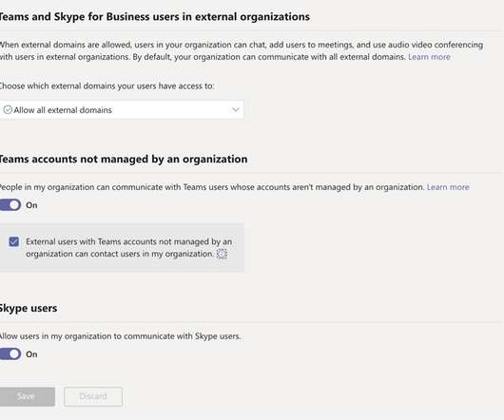504x420 pixels.
Task: Click the On label next to Teams accounts toggle
Action: [31, 205]
